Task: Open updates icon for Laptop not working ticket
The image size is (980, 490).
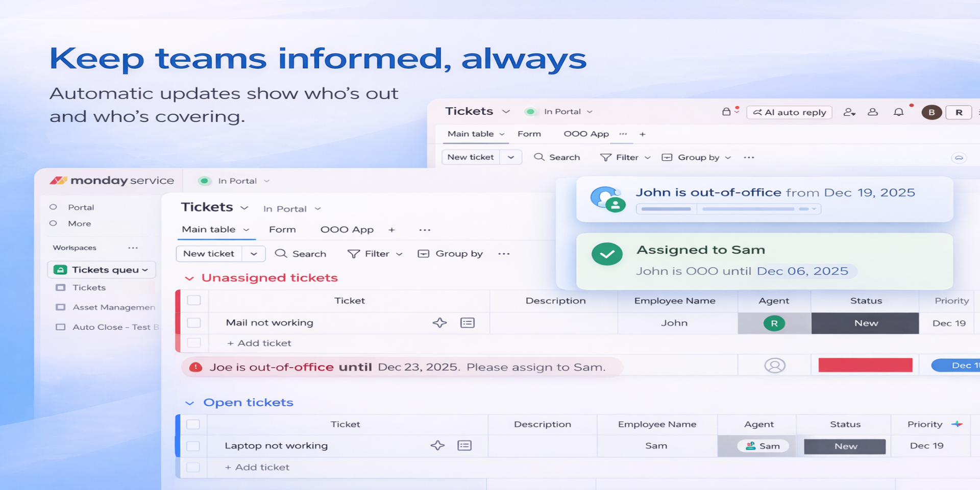Action: point(464,446)
